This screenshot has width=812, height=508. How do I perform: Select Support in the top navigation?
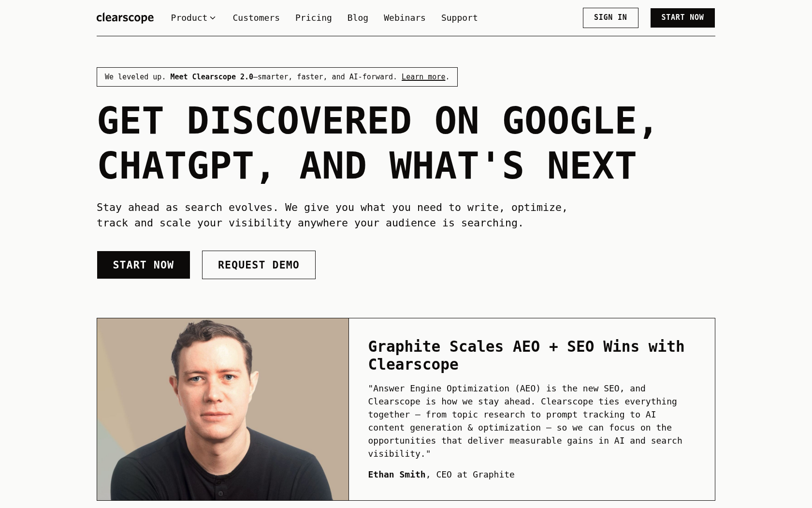click(459, 18)
